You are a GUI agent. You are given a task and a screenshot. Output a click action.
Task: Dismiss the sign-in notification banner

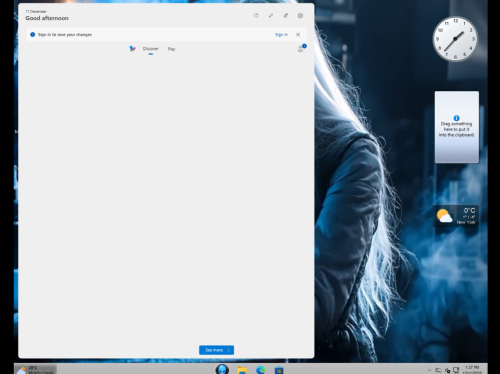coord(298,35)
